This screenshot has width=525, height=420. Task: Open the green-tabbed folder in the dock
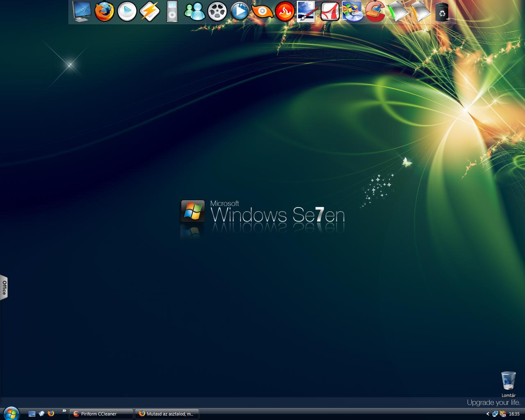coord(397,11)
